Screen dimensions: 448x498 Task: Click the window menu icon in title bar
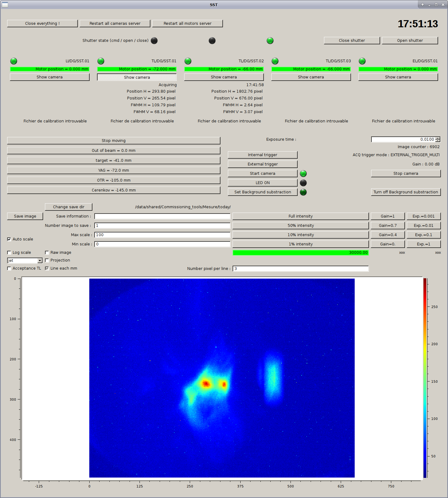click(x=5, y=5)
